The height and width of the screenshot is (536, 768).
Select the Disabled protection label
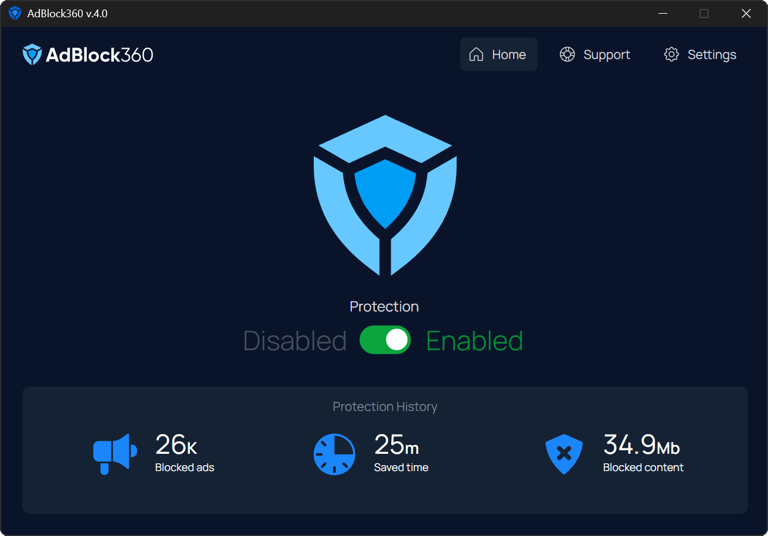[x=294, y=341]
